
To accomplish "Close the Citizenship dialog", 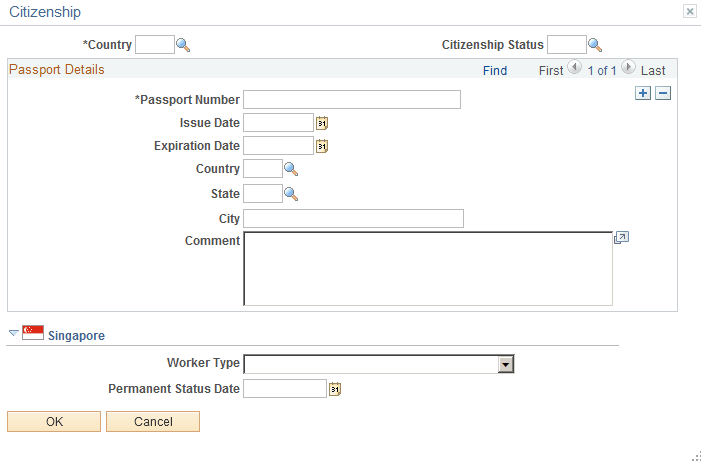I will pos(690,11).
